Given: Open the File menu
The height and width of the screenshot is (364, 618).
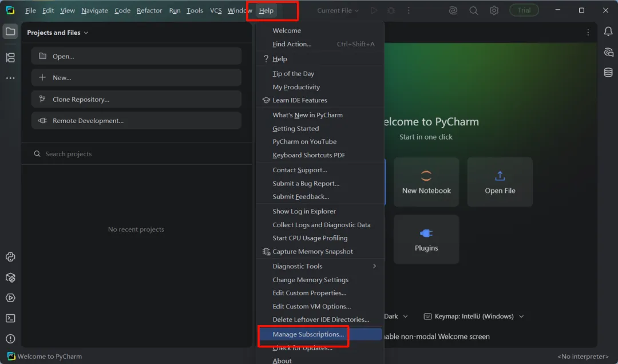Looking at the screenshot, I should [x=30, y=11].
